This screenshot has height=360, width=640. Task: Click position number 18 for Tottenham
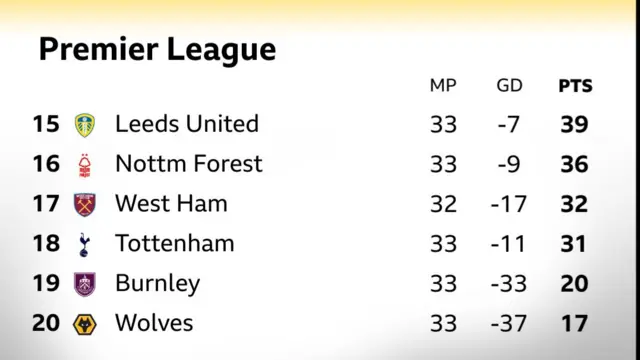click(x=46, y=244)
